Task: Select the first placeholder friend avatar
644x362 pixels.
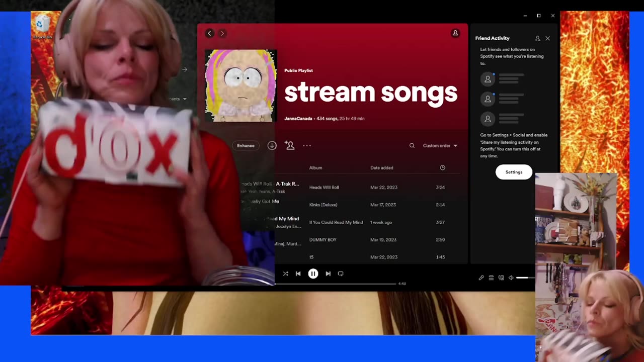Action: pos(488,79)
